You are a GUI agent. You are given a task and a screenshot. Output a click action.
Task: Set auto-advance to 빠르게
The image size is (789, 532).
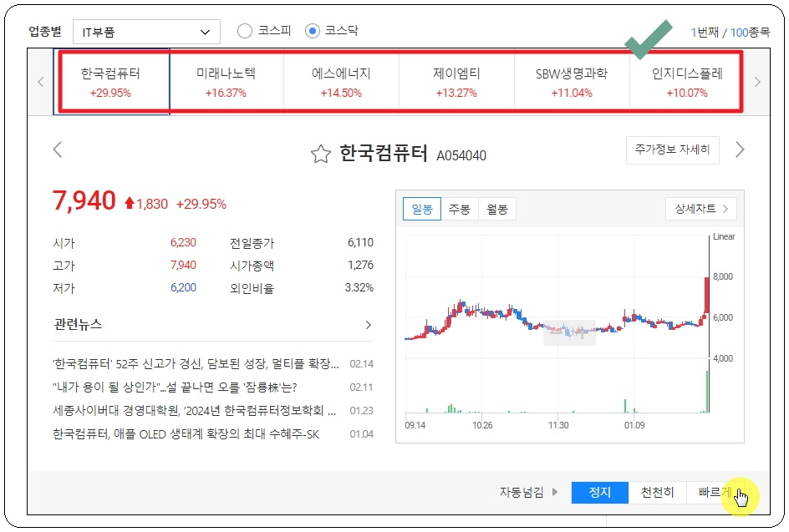(x=715, y=492)
